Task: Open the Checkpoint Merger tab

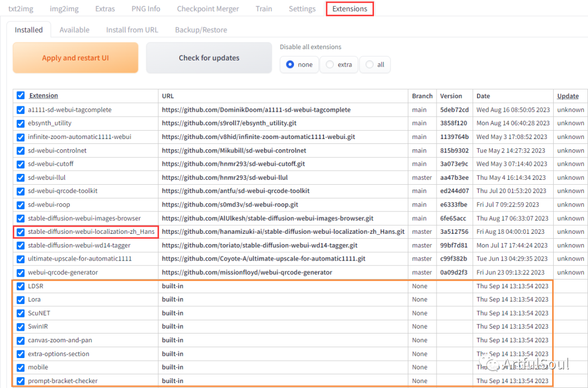Action: point(208,9)
